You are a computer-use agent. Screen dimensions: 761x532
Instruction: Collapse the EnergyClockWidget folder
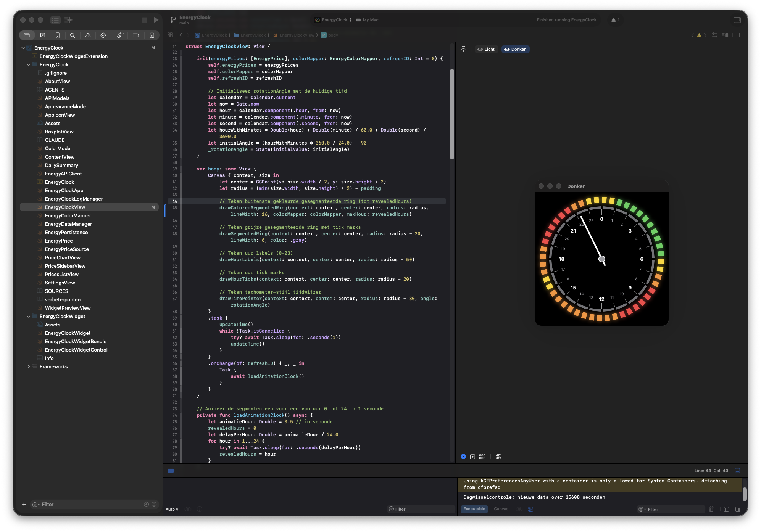click(x=29, y=316)
